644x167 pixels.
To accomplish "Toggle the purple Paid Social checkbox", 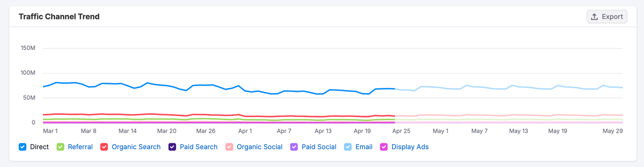I will pyautogui.click(x=294, y=147).
